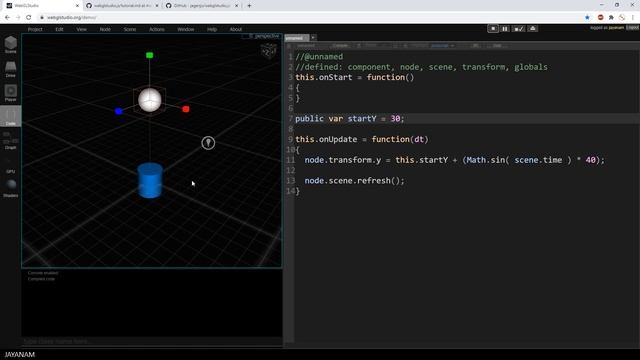This screenshot has height=360, width=640.
Task: Click 'this.onUpdate' on line 9
Action: pyautogui.click(x=326, y=140)
